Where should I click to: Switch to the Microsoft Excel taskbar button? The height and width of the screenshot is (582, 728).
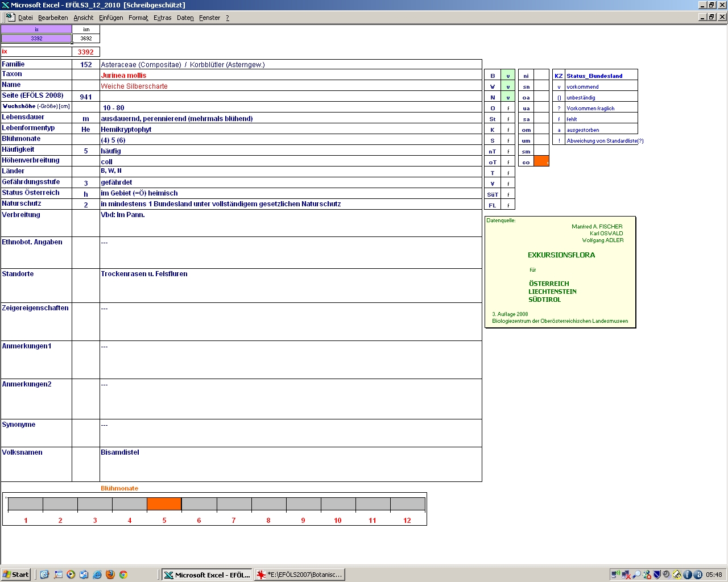pos(207,575)
